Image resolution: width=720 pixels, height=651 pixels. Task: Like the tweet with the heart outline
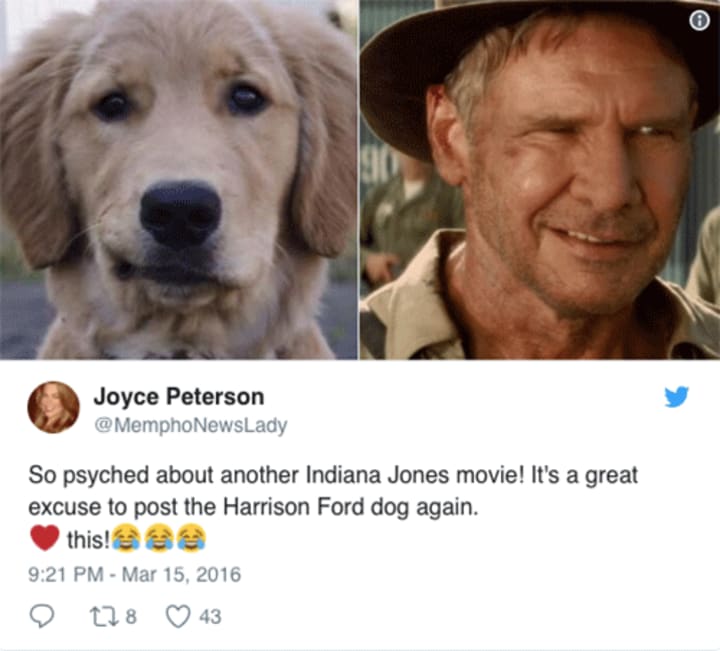(178, 616)
